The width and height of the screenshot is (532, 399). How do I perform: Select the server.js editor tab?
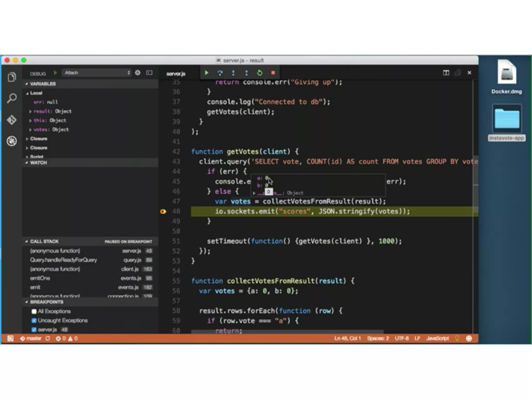176,74
